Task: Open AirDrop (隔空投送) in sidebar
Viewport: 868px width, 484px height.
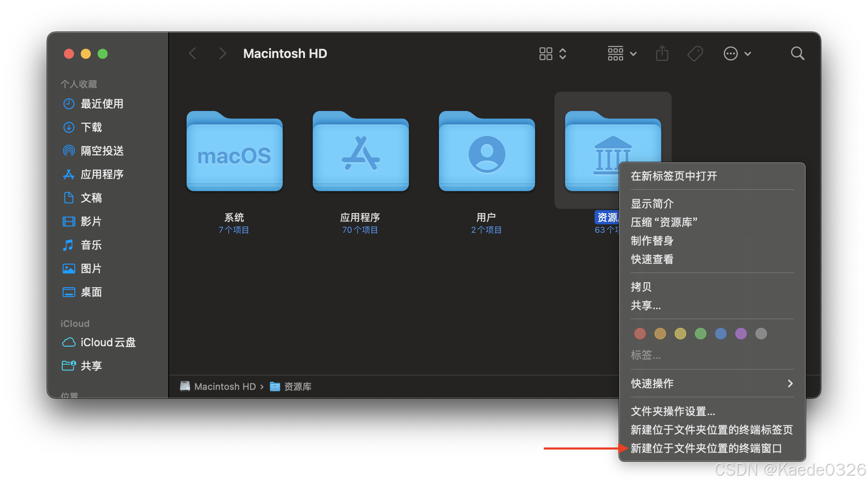Action: click(x=102, y=151)
